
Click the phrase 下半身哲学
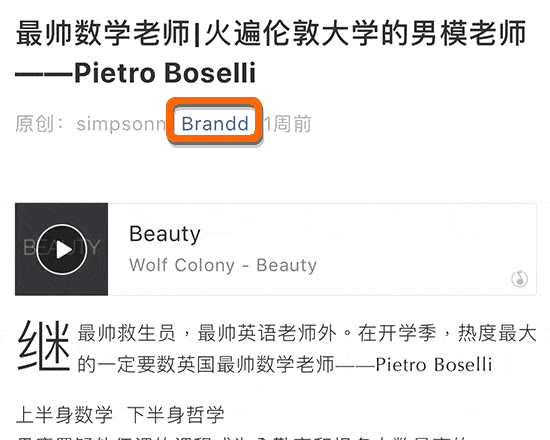point(176,414)
